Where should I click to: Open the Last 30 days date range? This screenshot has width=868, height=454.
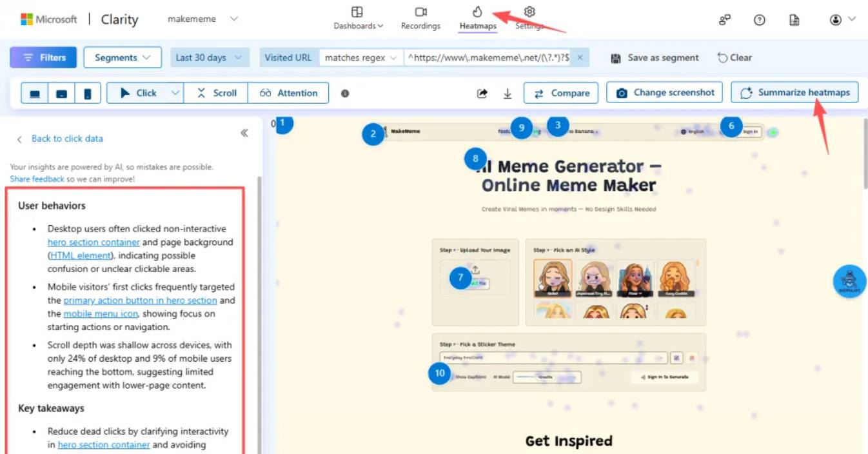209,57
